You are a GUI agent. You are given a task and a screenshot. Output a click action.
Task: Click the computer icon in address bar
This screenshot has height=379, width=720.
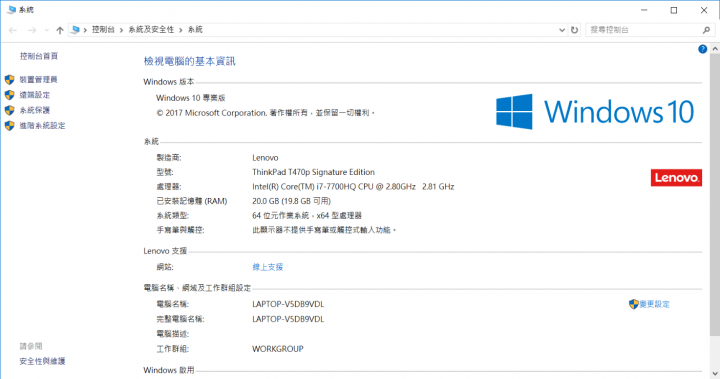[76, 30]
